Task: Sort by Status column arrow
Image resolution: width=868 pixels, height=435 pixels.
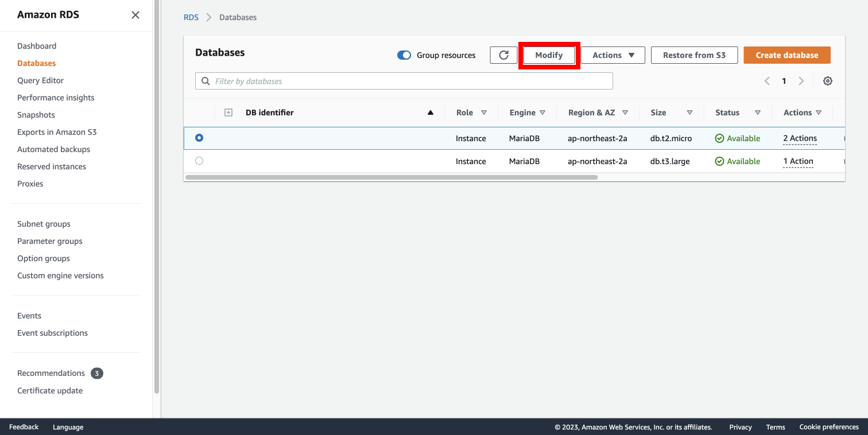Action: click(758, 112)
